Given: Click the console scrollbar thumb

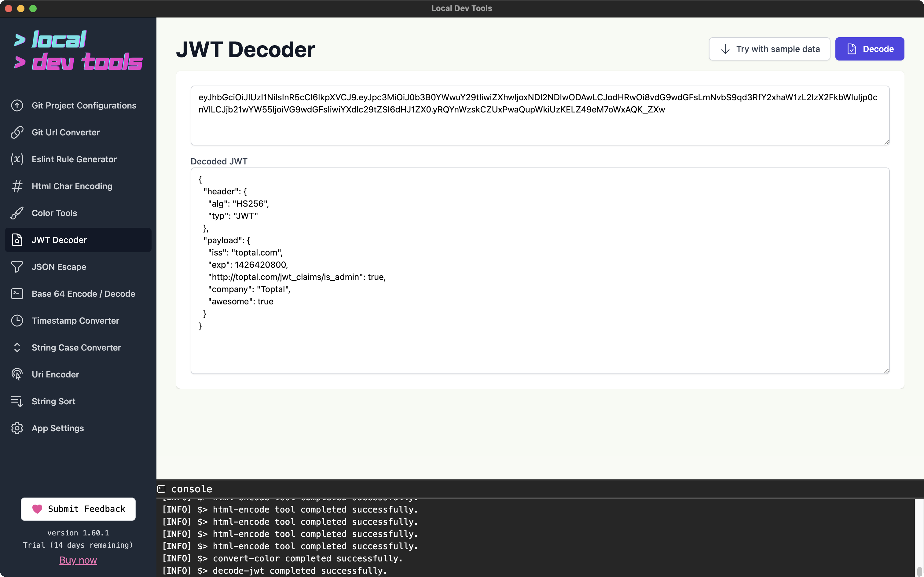Looking at the screenshot, I should pos(919,571).
